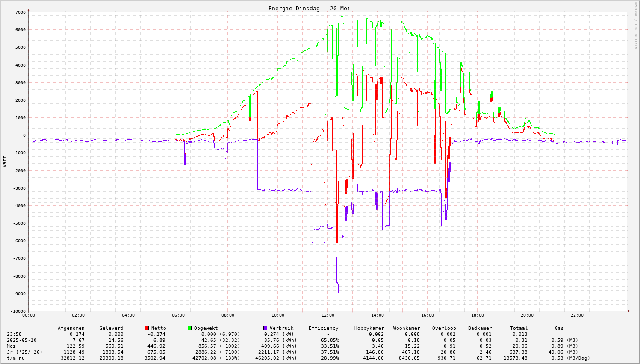This screenshot has width=640, height=364.
Task: Select the chart title 'Energie Dinsdag 20 Mei'
Action: (309, 9)
